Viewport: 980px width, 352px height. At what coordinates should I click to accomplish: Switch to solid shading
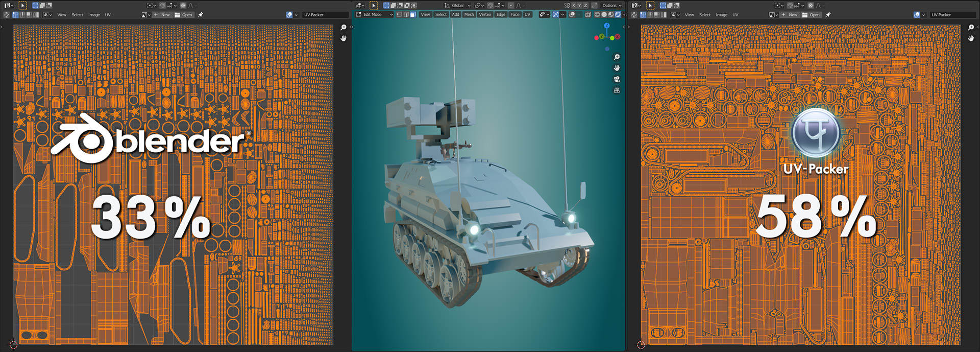pos(604,14)
